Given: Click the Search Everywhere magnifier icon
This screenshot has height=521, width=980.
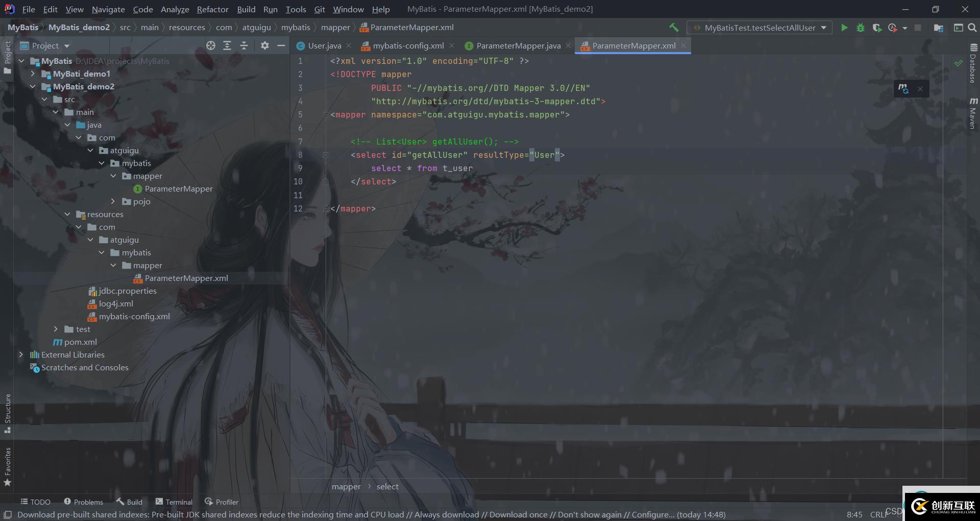Looking at the screenshot, I should coord(972,28).
